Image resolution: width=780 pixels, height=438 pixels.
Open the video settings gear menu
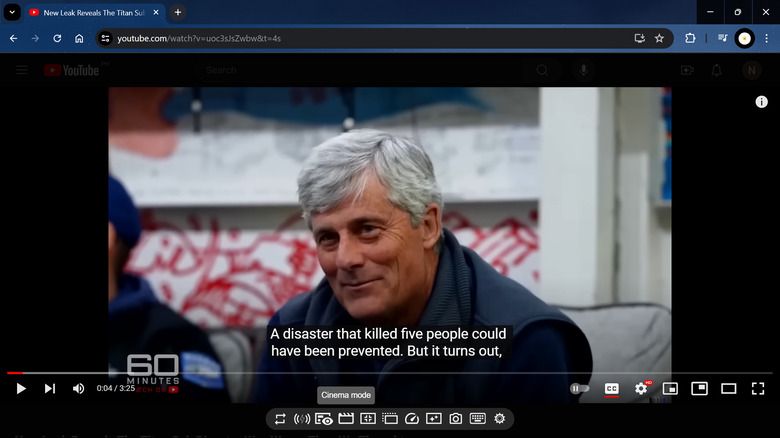641,388
